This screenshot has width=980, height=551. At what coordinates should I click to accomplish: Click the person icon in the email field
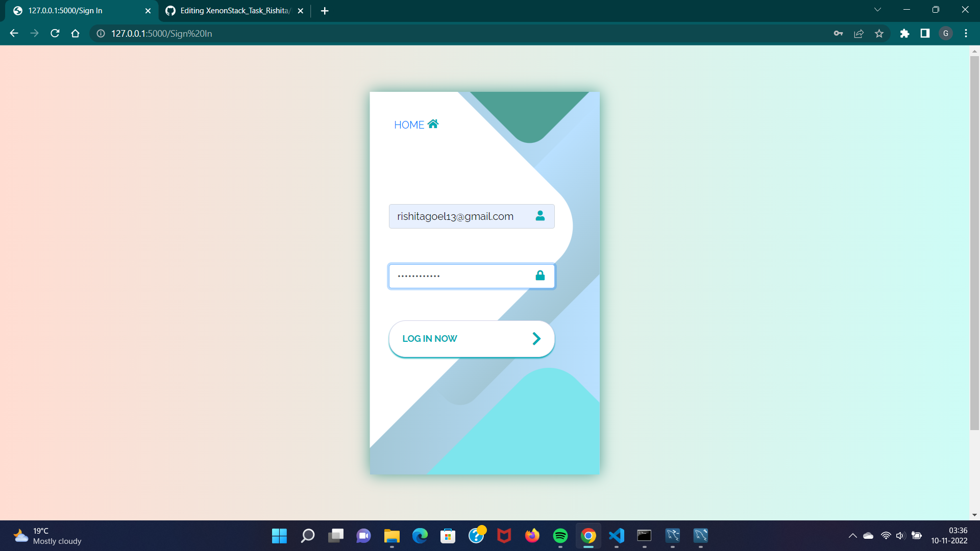(540, 216)
